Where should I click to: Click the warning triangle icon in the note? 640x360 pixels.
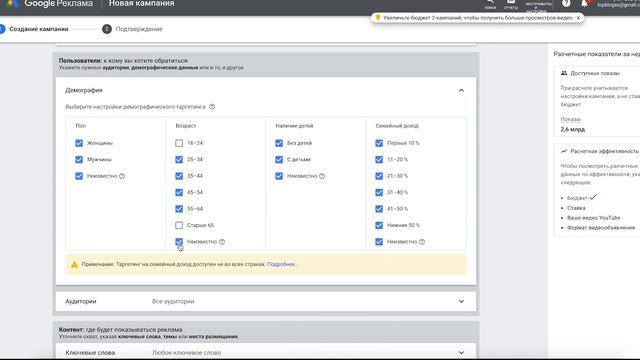(74, 264)
